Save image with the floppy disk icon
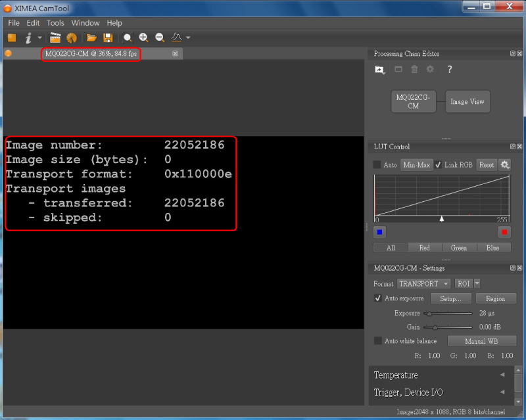 pyautogui.click(x=108, y=37)
